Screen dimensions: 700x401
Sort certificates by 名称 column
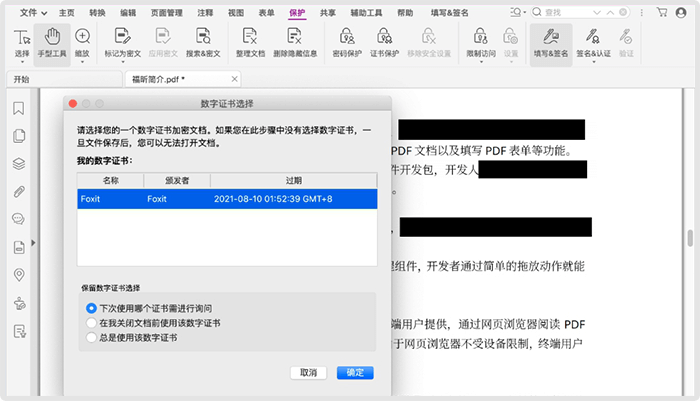(x=110, y=180)
